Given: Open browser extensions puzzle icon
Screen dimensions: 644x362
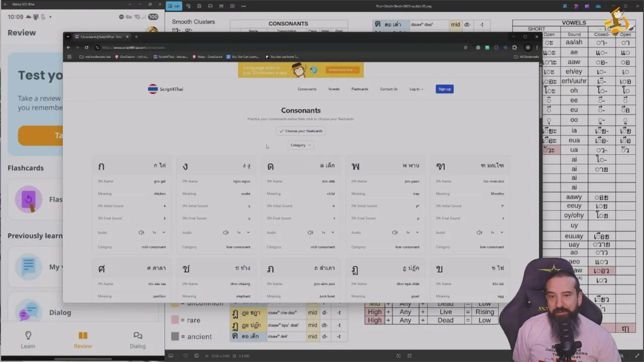Looking at the screenshot, I should pyautogui.click(x=514, y=47).
